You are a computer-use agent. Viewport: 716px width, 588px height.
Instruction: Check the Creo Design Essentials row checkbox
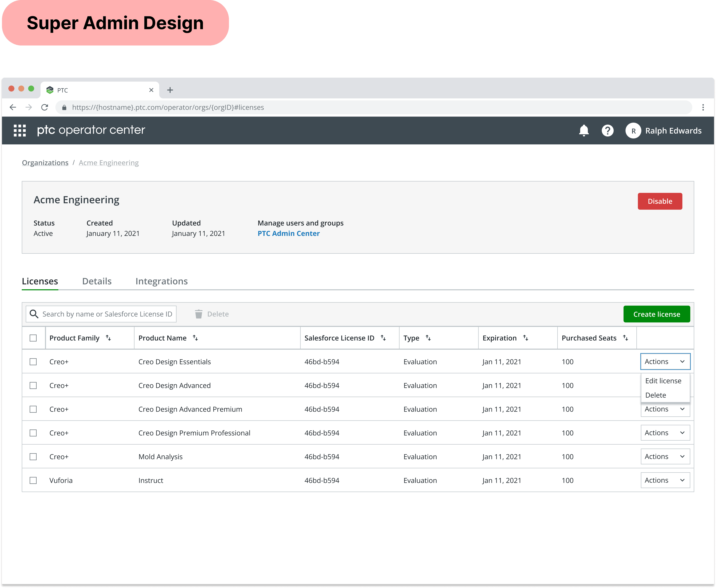coord(33,362)
